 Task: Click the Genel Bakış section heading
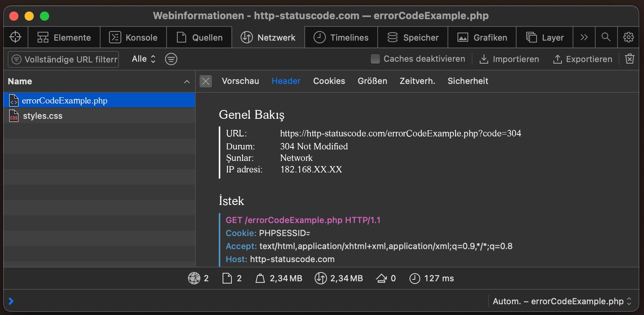click(251, 115)
